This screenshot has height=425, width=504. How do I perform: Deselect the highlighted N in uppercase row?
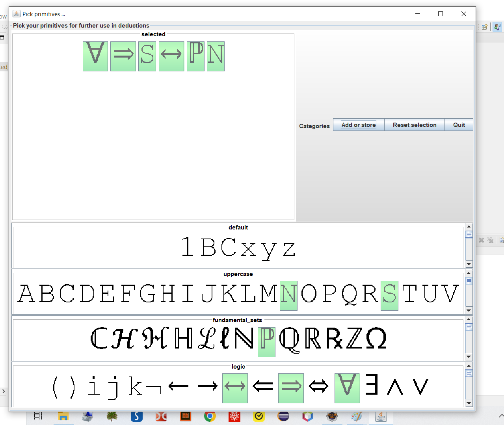click(288, 295)
